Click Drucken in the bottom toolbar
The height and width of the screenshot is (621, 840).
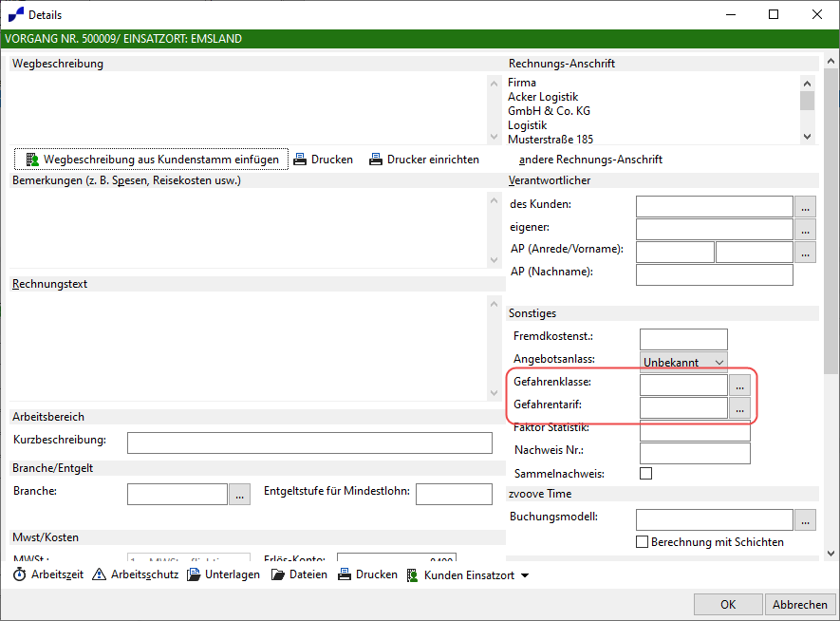[367, 574]
